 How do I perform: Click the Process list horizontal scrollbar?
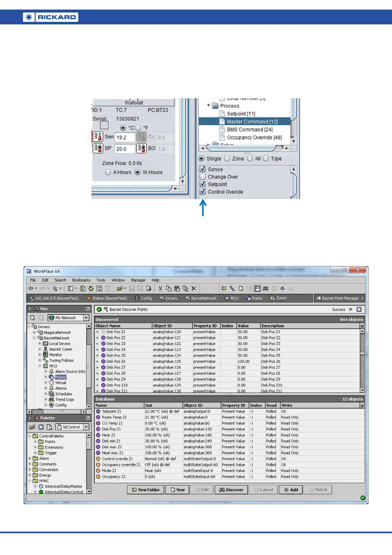point(245,148)
